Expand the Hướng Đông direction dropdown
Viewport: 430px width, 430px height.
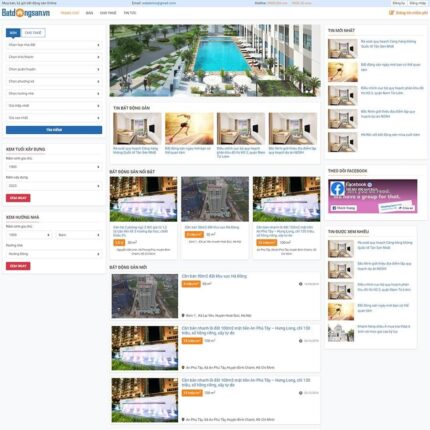(54, 254)
